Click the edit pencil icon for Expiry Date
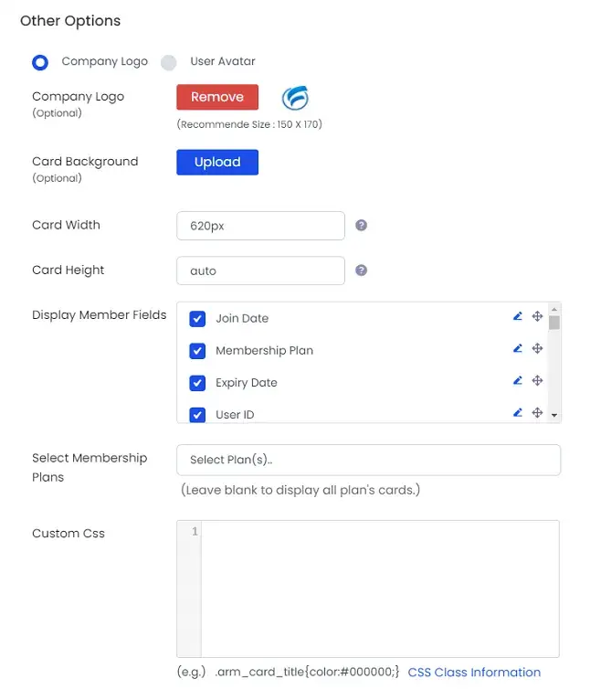This screenshot has width=590, height=700. (518, 380)
